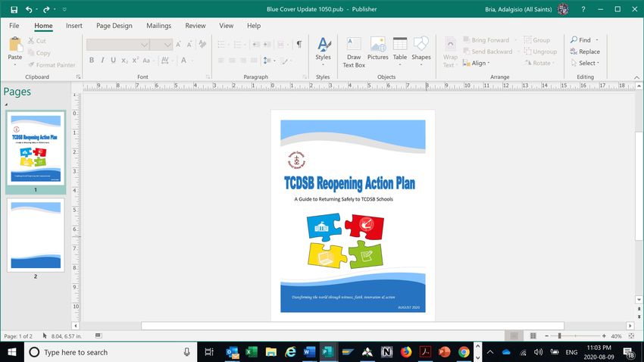Open the Shapes gallery
Viewport: 644px width, 362px height.
point(421,45)
